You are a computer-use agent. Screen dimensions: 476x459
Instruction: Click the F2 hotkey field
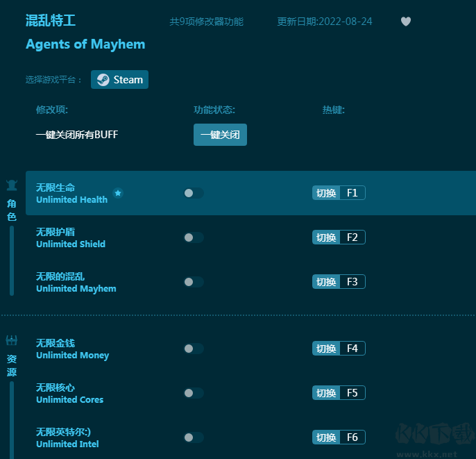352,237
